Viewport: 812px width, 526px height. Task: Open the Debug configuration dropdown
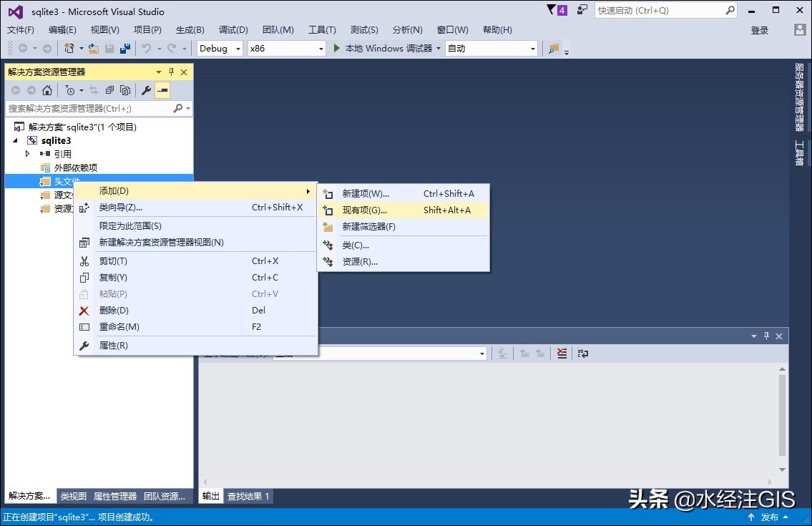click(x=238, y=49)
